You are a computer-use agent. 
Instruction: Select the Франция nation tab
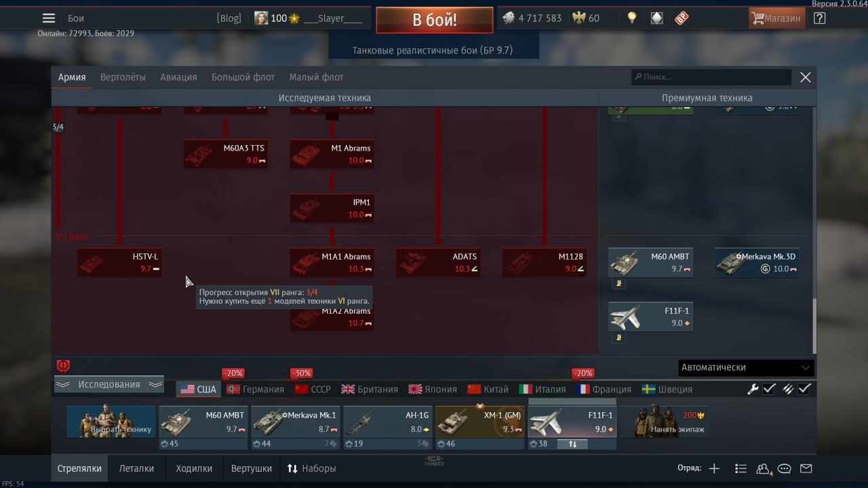(x=604, y=389)
